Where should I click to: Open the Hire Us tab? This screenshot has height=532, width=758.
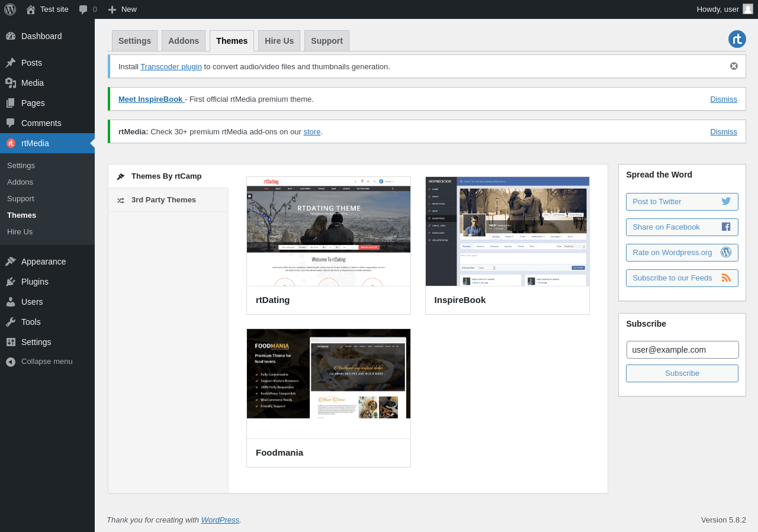(279, 41)
